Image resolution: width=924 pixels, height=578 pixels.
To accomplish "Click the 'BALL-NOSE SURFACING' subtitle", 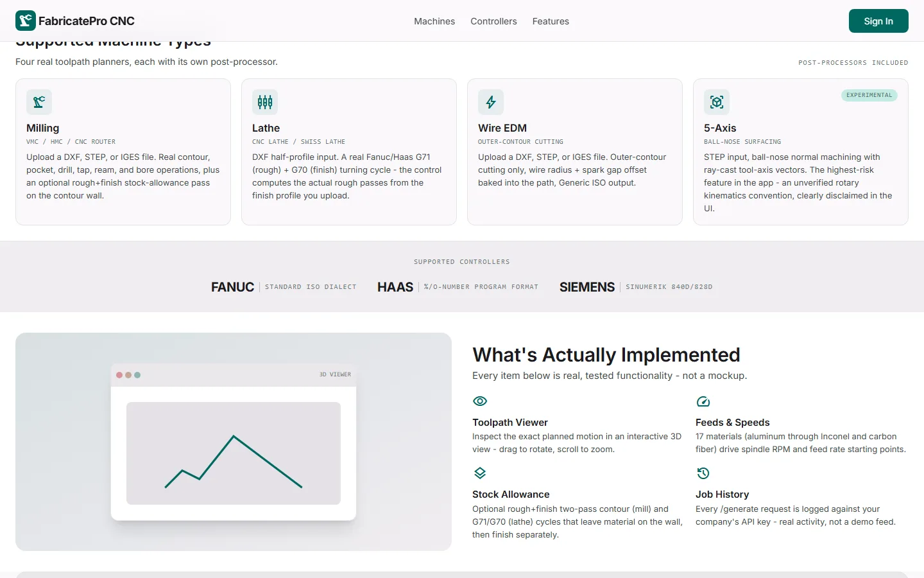I will tap(742, 142).
